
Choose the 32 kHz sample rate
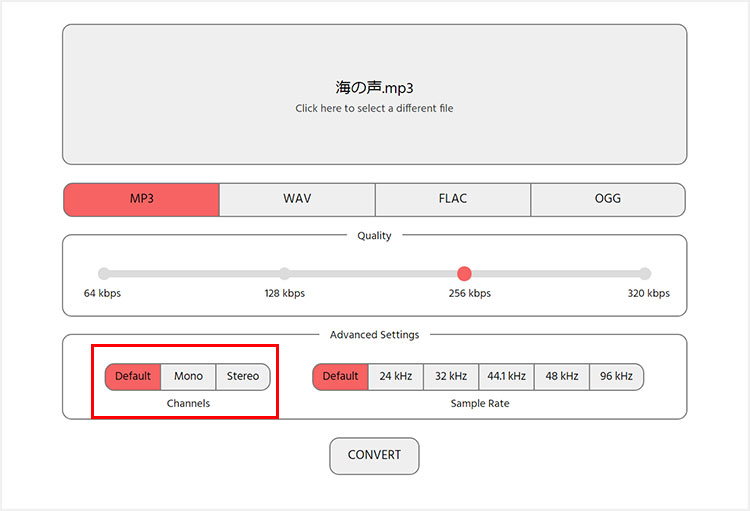pyautogui.click(x=451, y=377)
